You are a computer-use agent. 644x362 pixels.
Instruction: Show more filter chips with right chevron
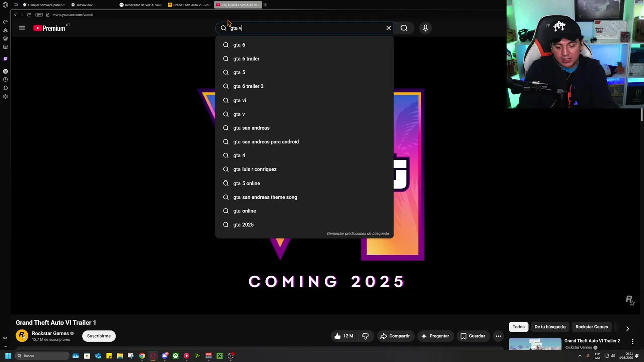(x=627, y=328)
